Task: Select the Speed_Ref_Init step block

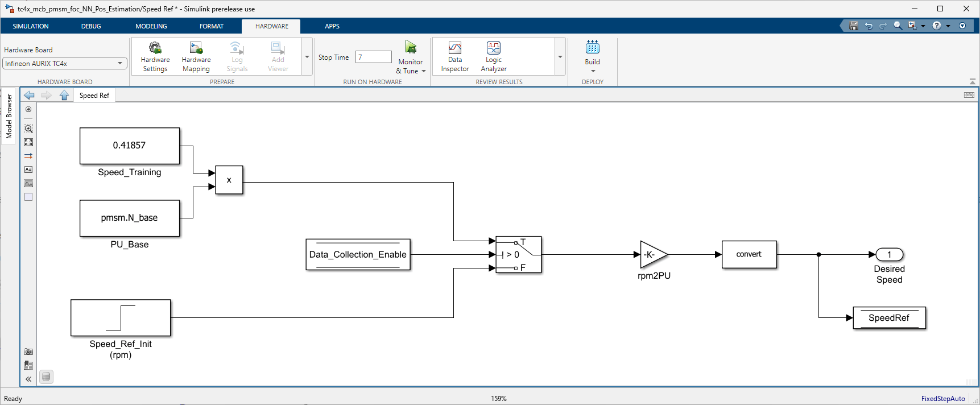Action: pos(121,318)
